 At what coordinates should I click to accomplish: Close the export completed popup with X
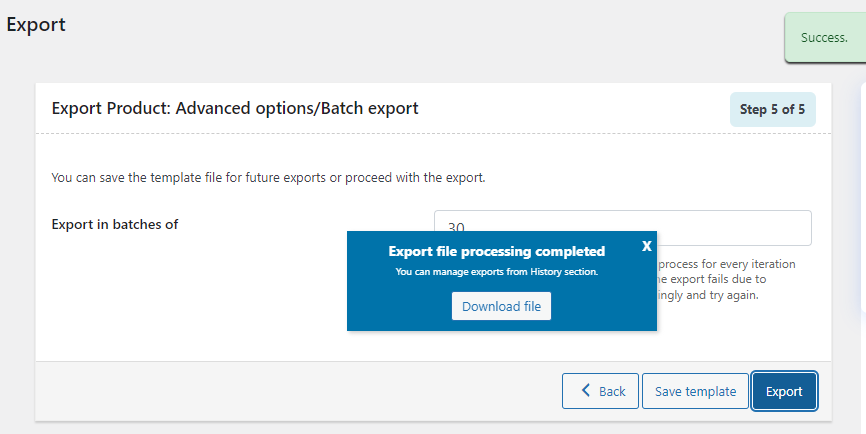click(x=647, y=246)
